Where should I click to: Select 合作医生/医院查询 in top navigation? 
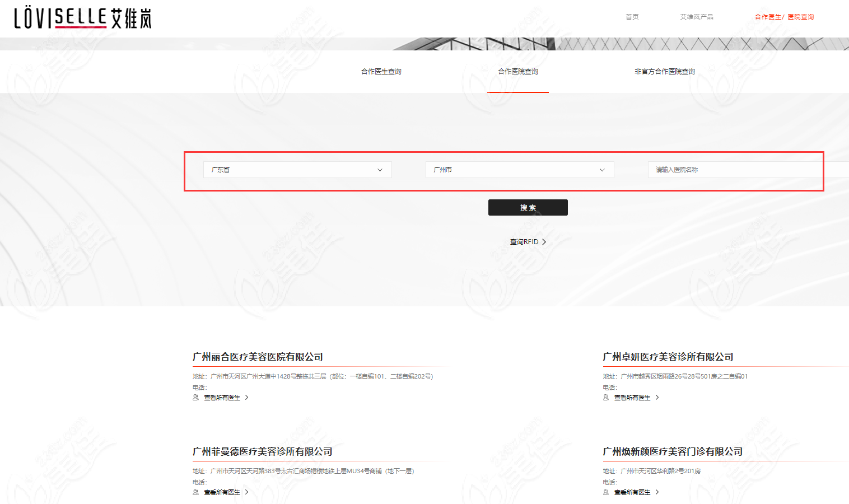784,17
